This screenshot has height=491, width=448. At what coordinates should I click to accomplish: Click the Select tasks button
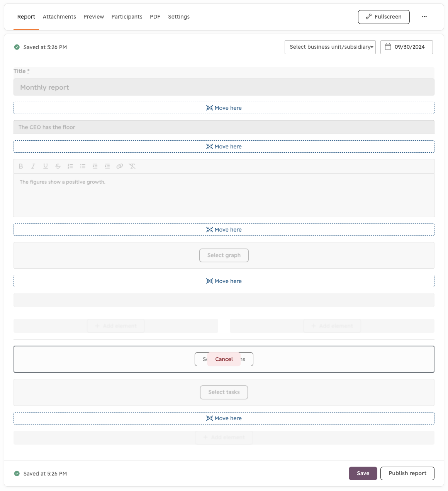(224, 392)
